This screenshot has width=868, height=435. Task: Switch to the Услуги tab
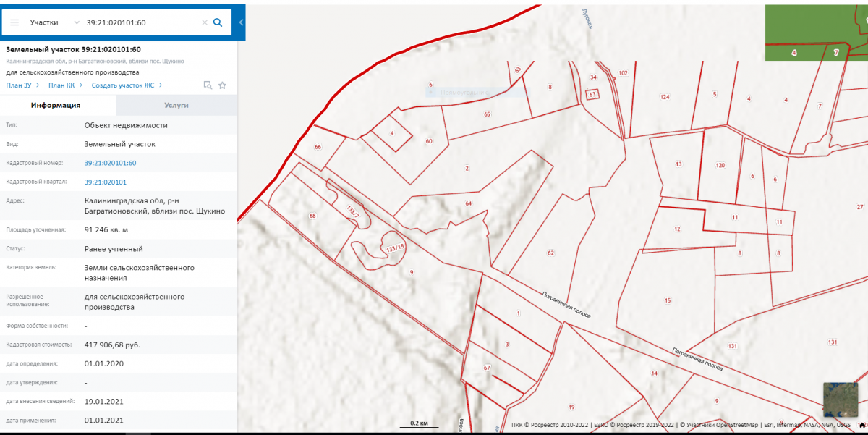point(176,105)
